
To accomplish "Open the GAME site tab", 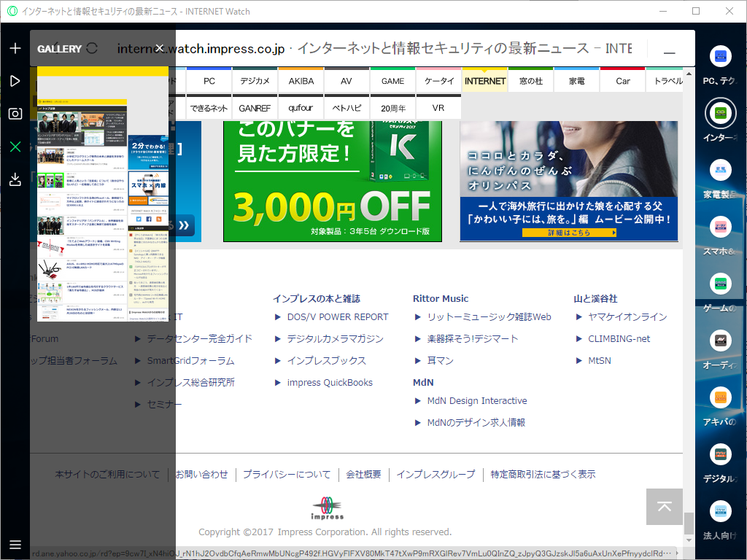I will pos(392,80).
